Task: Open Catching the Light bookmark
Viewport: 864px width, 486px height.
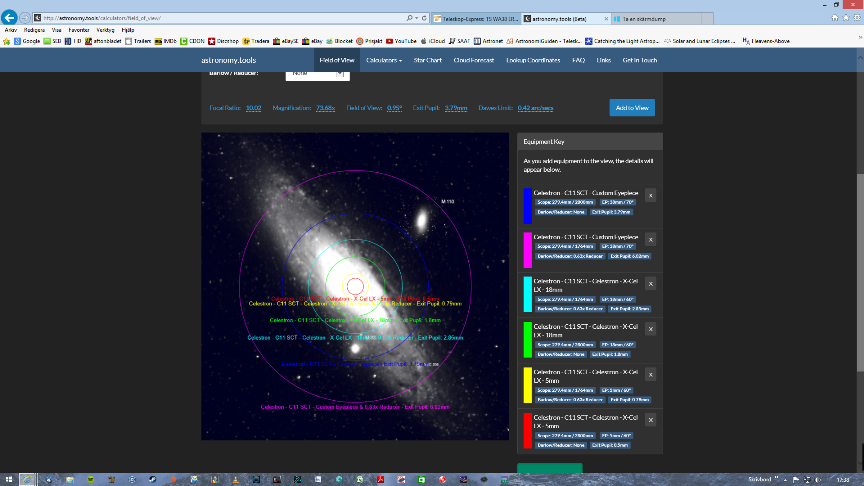Action: tap(622, 41)
